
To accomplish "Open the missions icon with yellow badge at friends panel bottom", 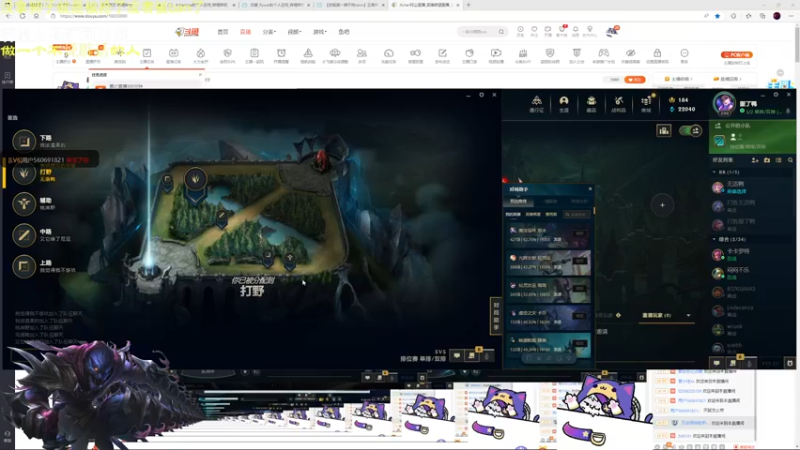I will point(733,362).
